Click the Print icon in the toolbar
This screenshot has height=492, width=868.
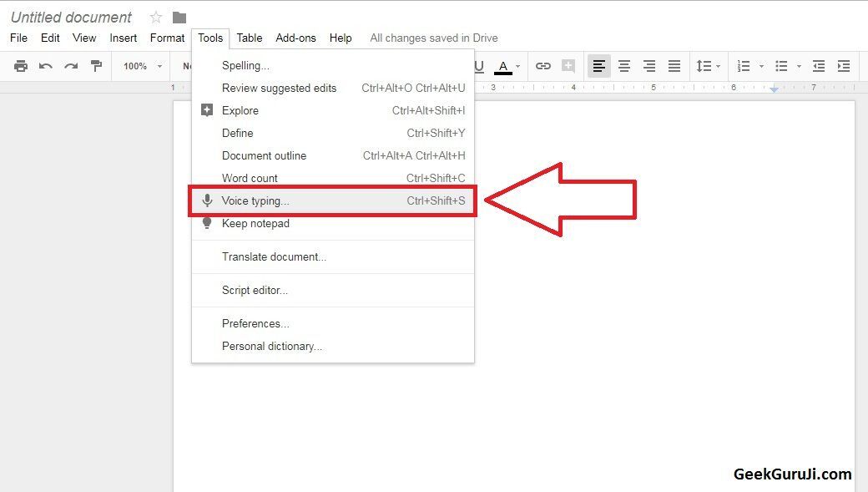[21, 66]
